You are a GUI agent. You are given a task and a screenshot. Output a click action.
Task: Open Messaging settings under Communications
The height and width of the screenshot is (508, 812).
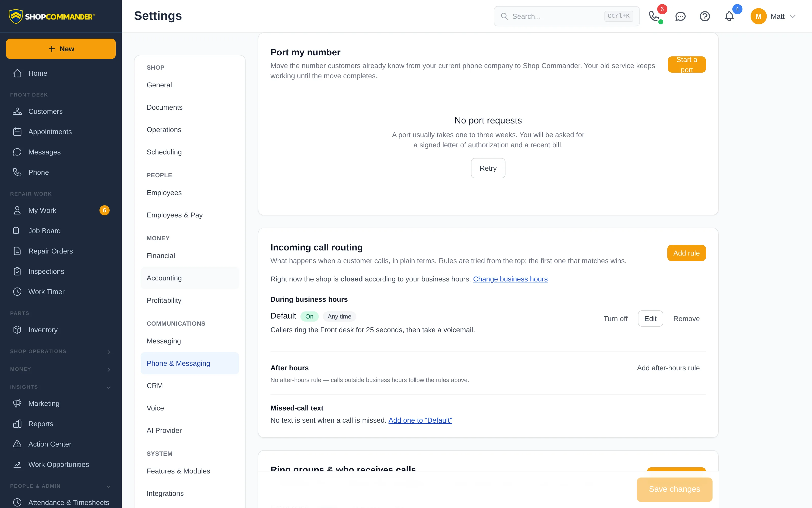coord(190,341)
